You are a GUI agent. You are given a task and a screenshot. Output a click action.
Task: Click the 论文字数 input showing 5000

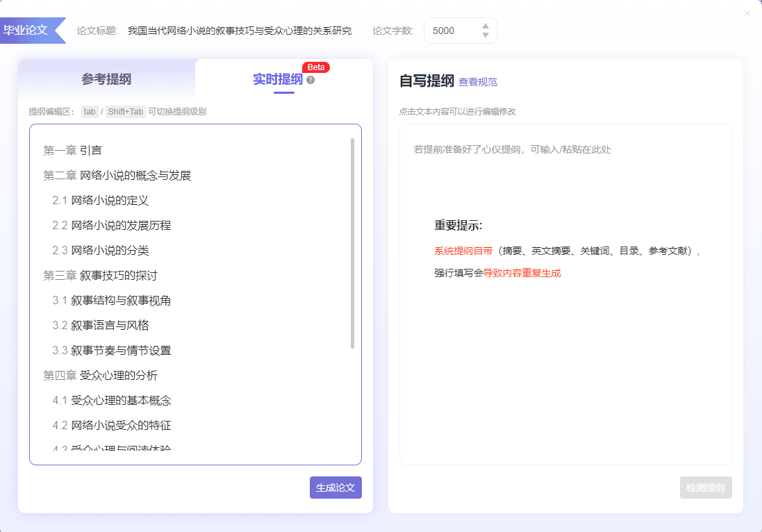[461, 31]
